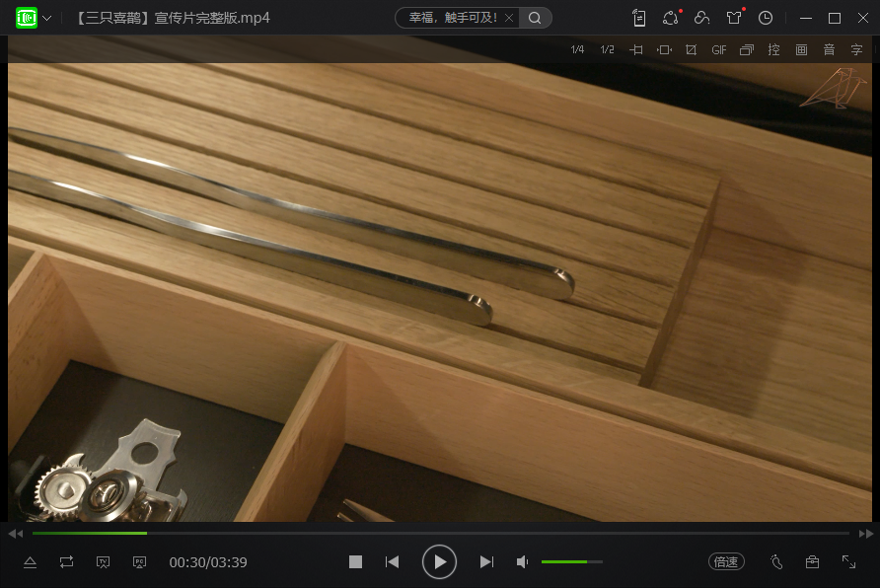Viewport: 880px width, 588px height.
Task: Click the fit-to-frame icon after 1/2
Action: click(636, 50)
